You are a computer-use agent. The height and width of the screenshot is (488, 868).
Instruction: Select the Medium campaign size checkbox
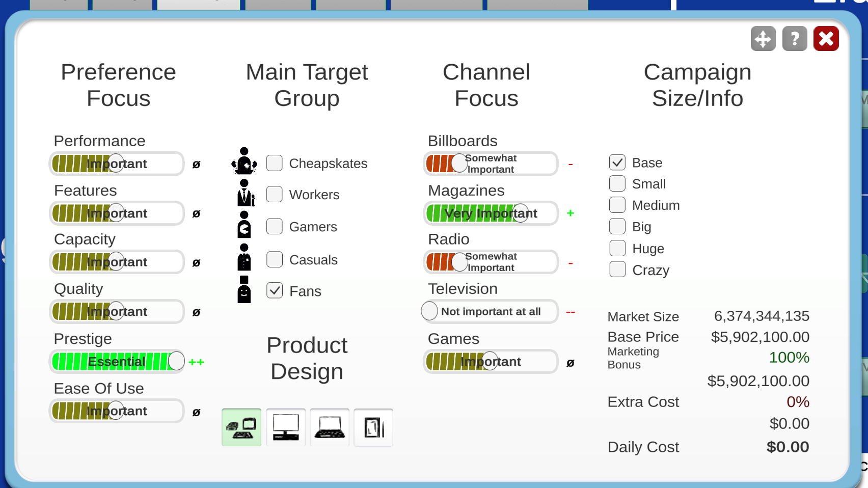pos(617,205)
